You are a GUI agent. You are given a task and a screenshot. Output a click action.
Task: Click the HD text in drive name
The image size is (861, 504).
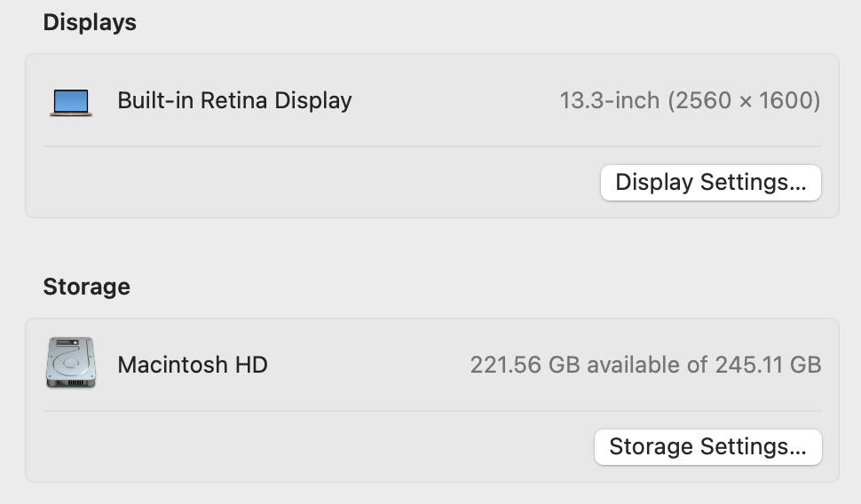[x=251, y=365]
